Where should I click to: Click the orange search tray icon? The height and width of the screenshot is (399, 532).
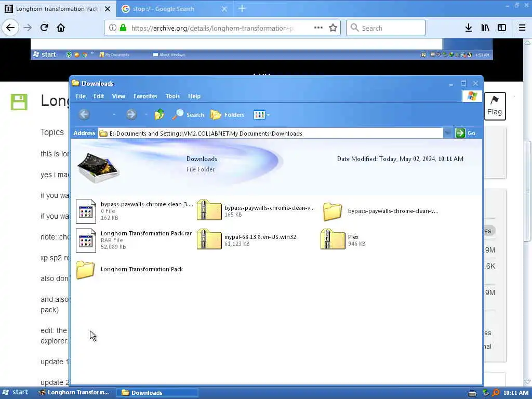tap(496, 393)
